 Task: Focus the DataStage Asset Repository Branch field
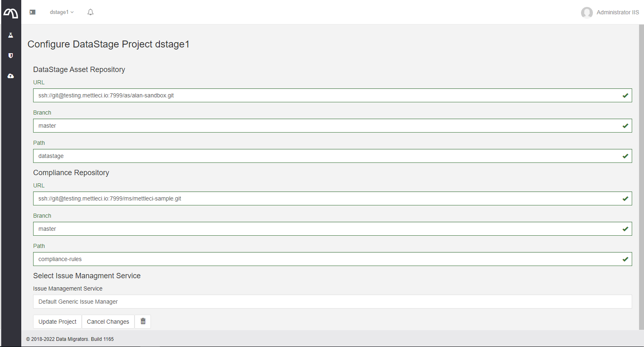(327, 126)
